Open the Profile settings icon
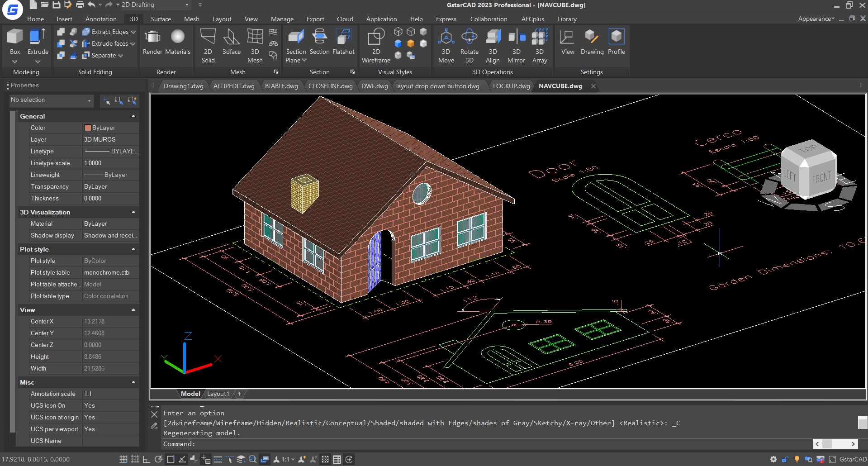This screenshot has width=868, height=466. coord(616,37)
